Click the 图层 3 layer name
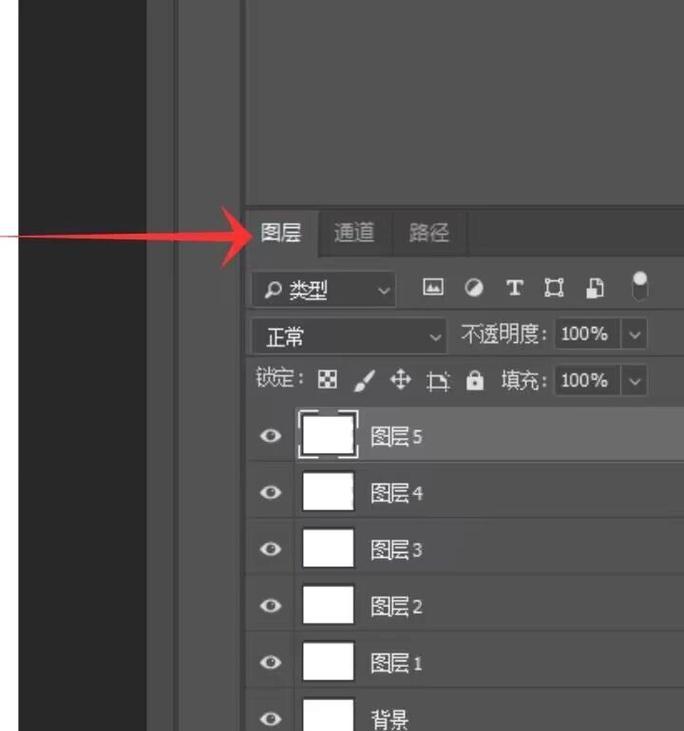 (396, 550)
